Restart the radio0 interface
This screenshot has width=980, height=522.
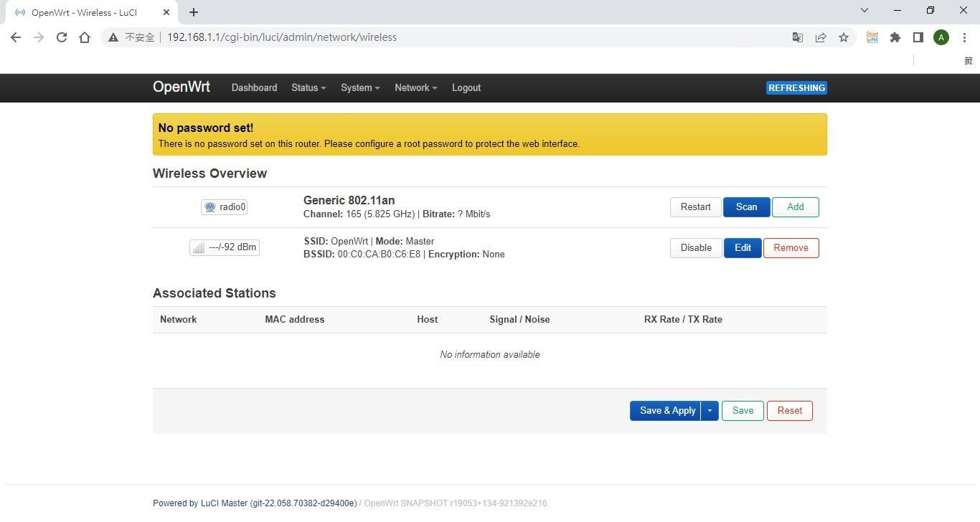coord(695,207)
